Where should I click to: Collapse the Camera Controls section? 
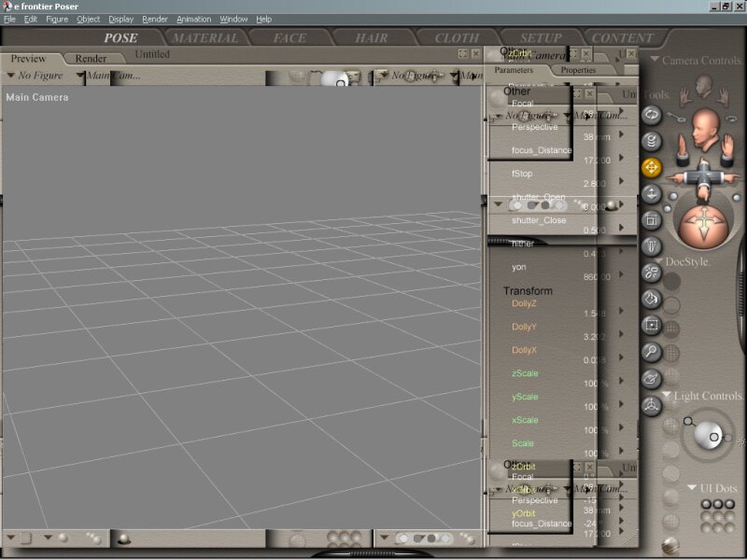(x=653, y=61)
